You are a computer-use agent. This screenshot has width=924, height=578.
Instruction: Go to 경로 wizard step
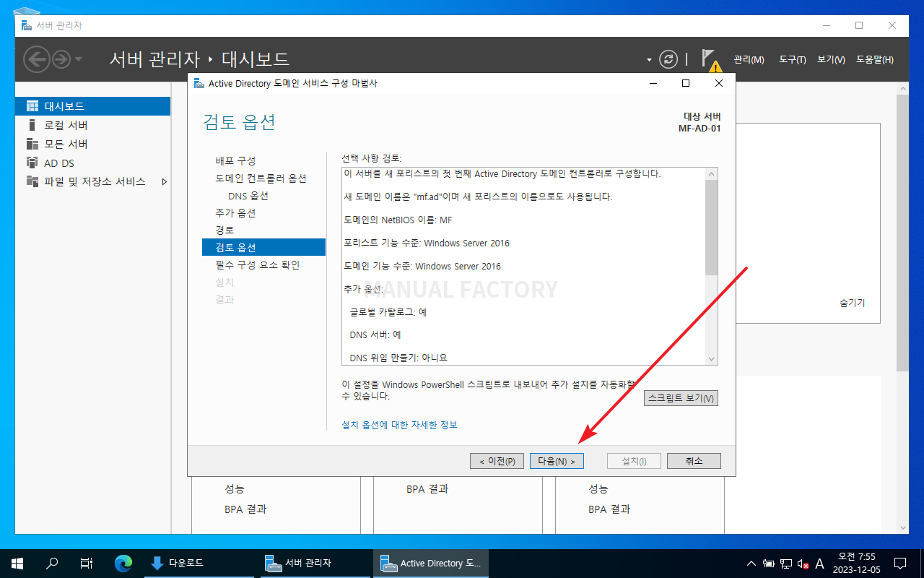225,230
